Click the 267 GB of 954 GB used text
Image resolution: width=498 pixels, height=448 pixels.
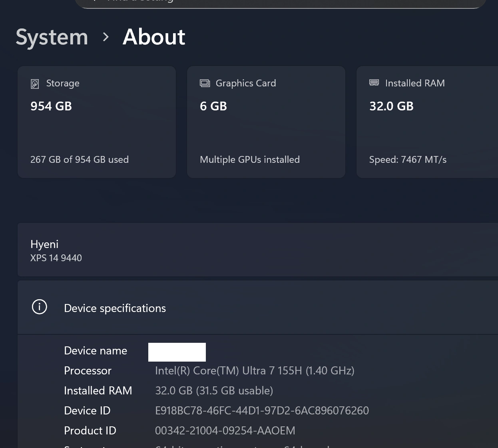(x=80, y=160)
